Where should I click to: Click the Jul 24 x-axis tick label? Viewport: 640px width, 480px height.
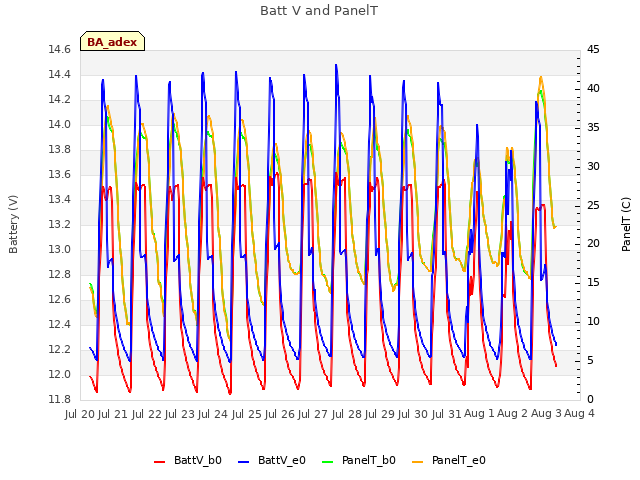point(213,414)
